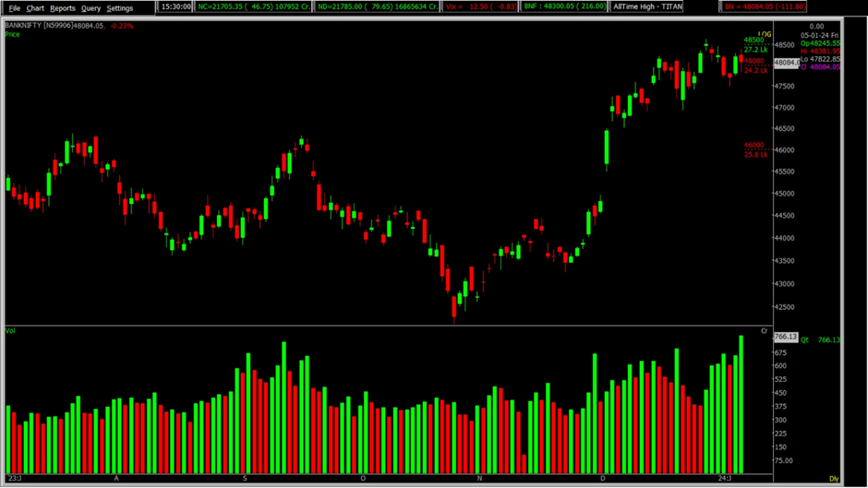Toggle the yellow LOG scale label
Image resolution: width=868 pixels, height=488 pixels.
click(765, 34)
